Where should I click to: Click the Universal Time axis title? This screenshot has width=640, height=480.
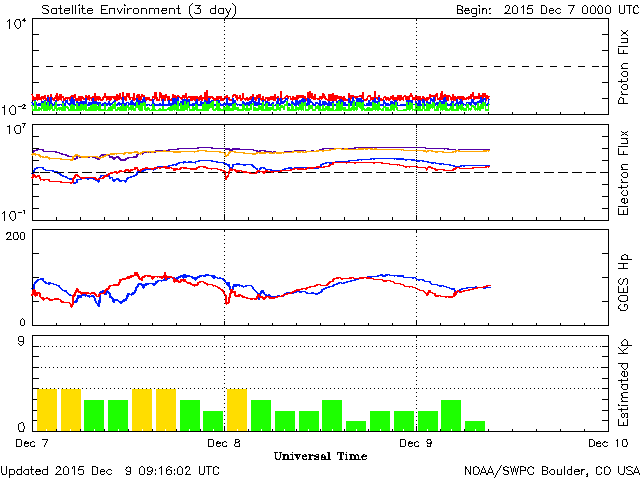point(320,456)
